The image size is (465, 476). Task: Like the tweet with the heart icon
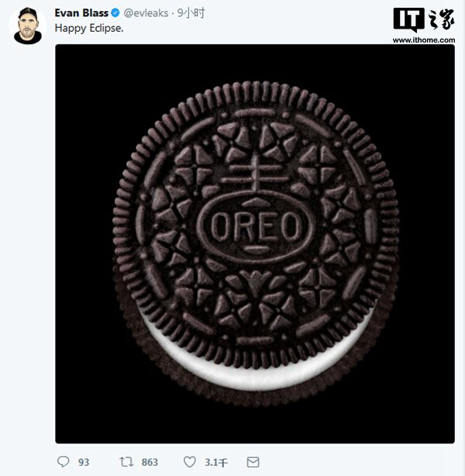(190, 462)
